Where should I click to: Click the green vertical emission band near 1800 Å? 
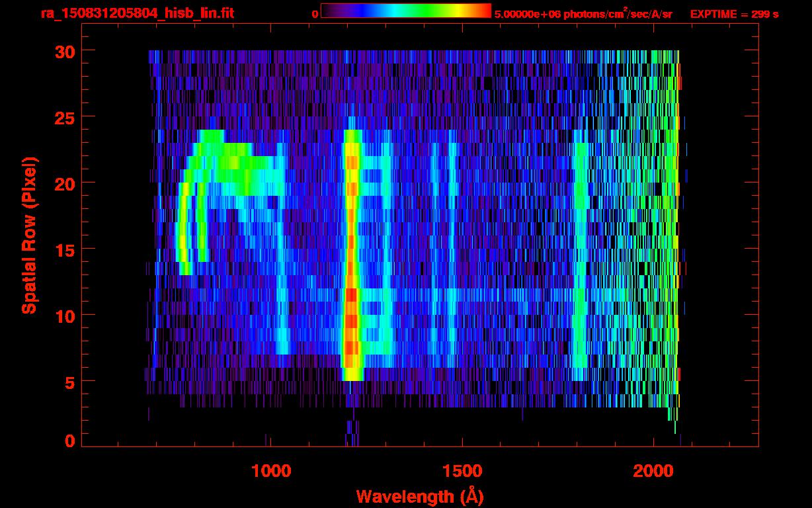click(x=581, y=265)
